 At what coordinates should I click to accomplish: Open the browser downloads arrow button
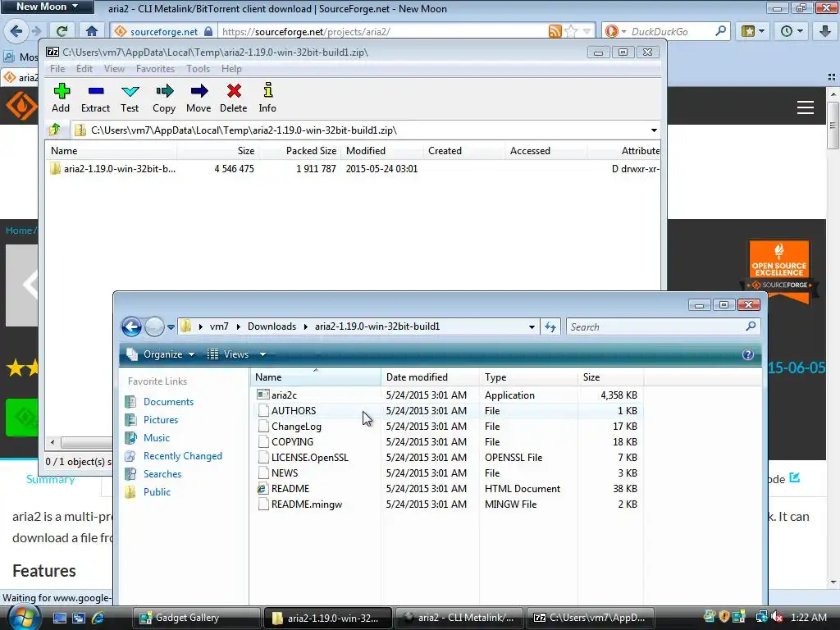(x=825, y=31)
